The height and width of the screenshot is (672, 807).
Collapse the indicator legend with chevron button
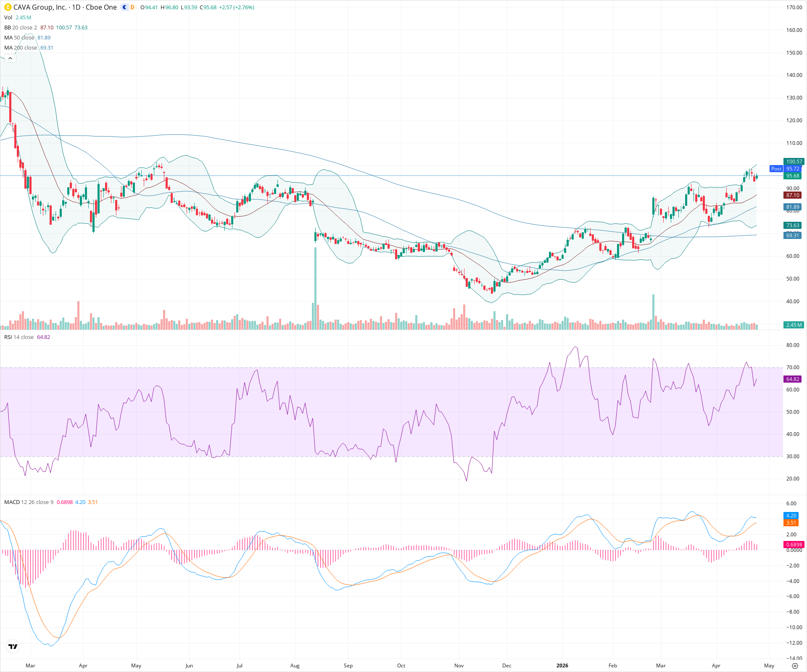[x=10, y=58]
